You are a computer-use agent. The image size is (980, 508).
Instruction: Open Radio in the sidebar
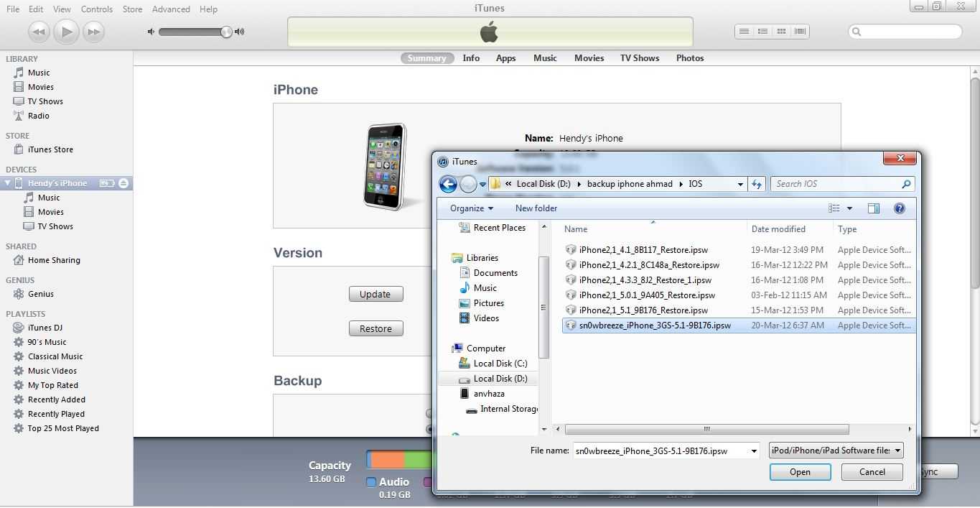coord(39,116)
